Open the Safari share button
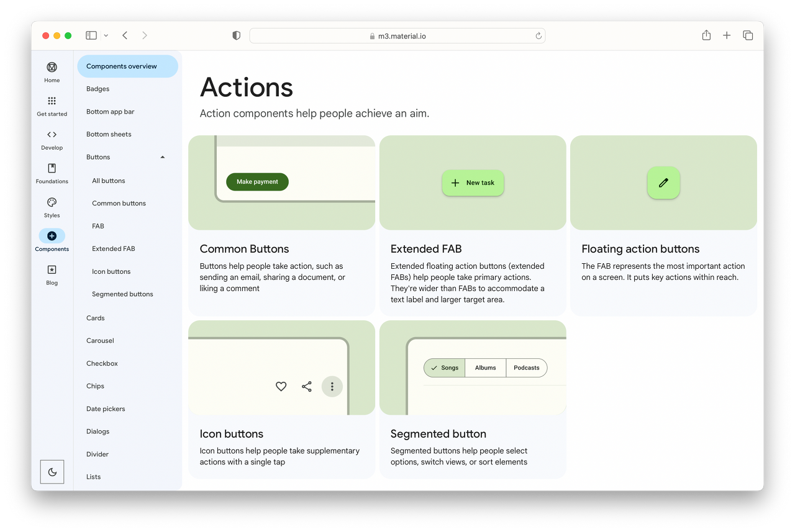The width and height of the screenshot is (795, 532). tap(706, 35)
